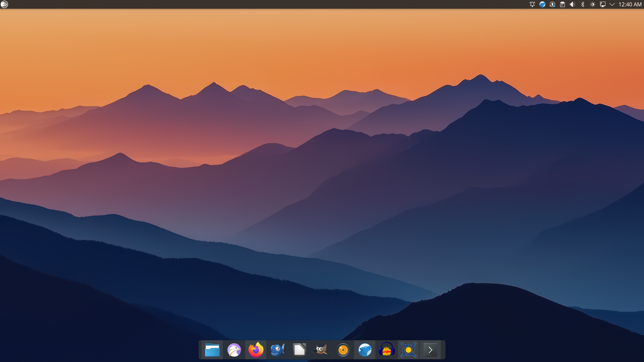Launch Waterfox browser from the dock

pyautogui.click(x=365, y=350)
